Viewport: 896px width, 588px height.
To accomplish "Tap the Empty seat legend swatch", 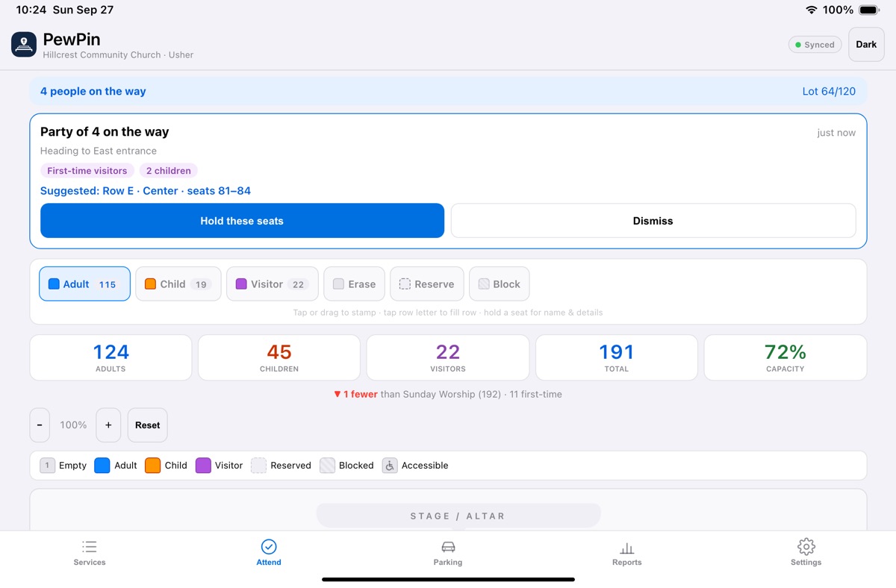I will (x=47, y=466).
